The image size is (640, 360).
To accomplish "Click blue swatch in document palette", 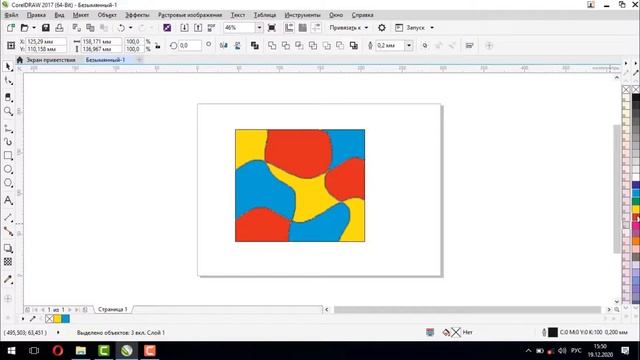I will (65, 319).
